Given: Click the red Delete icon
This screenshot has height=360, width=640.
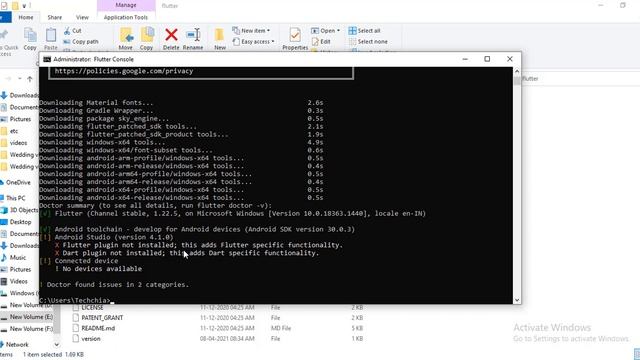Looking at the screenshot, I should 171,35.
